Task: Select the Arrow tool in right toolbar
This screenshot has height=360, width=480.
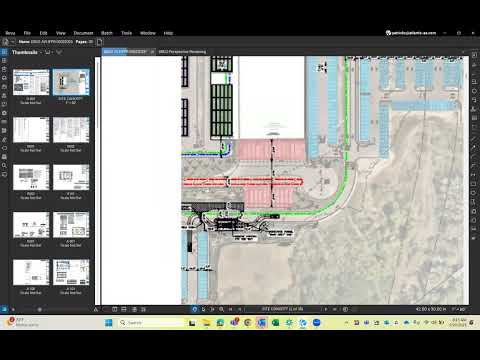Action: point(474,147)
